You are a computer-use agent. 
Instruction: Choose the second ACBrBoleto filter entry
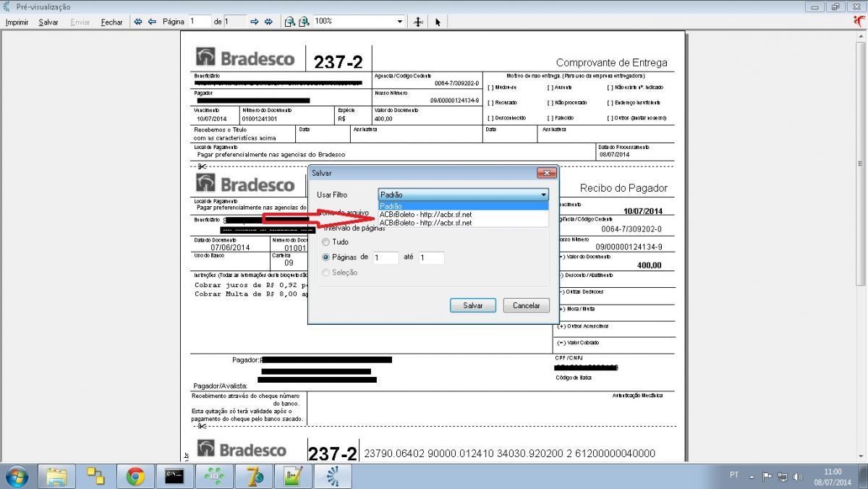pyautogui.click(x=464, y=223)
